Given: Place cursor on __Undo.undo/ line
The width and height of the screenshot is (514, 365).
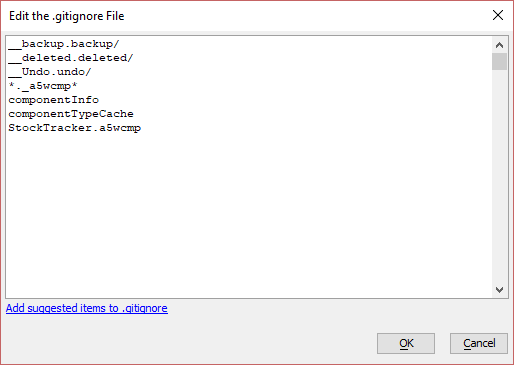Looking at the screenshot, I should pos(50,72).
